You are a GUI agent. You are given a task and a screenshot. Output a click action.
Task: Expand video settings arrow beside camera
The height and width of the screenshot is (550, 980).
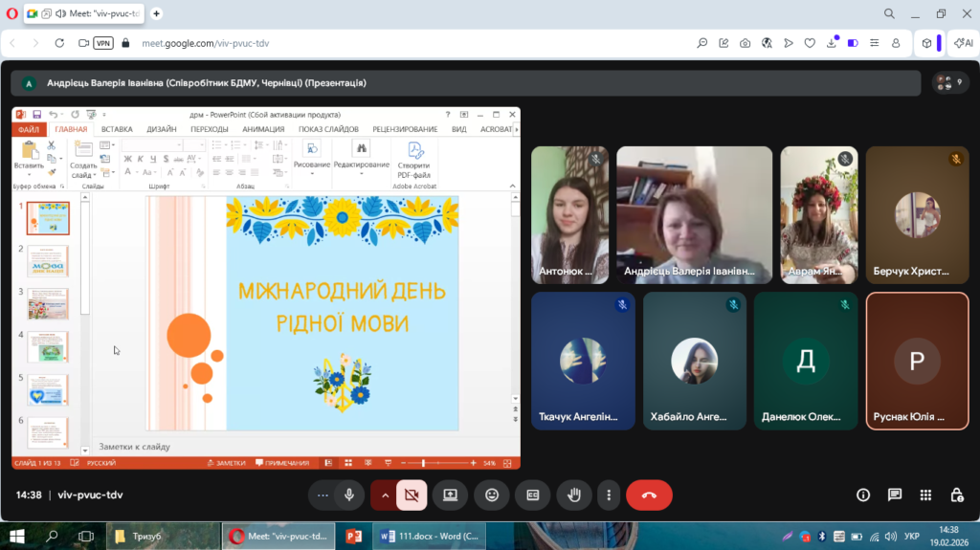385,495
